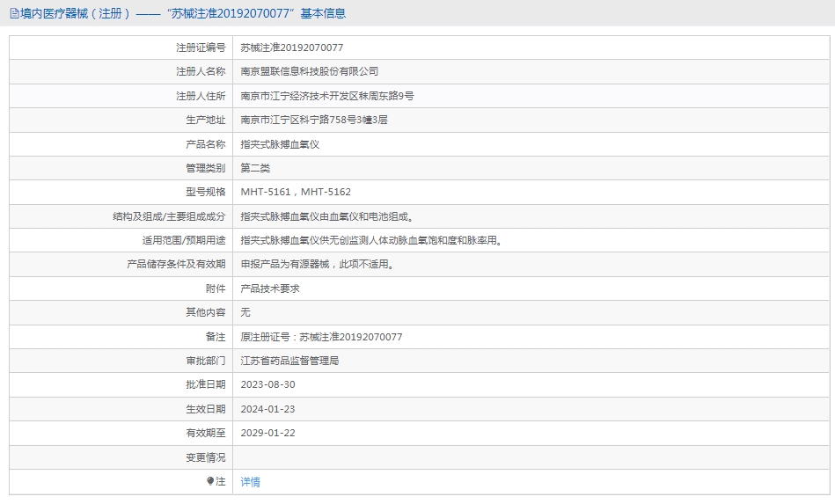Screen dimensions: 835x504
Task: Click the 管理类别 label
Action: (206, 168)
